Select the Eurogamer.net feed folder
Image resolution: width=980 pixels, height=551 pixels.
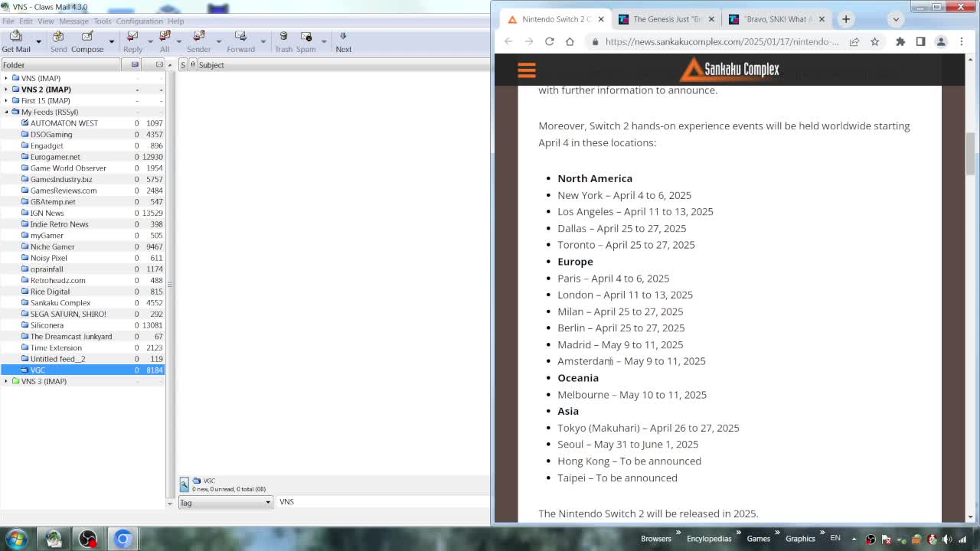82,157
